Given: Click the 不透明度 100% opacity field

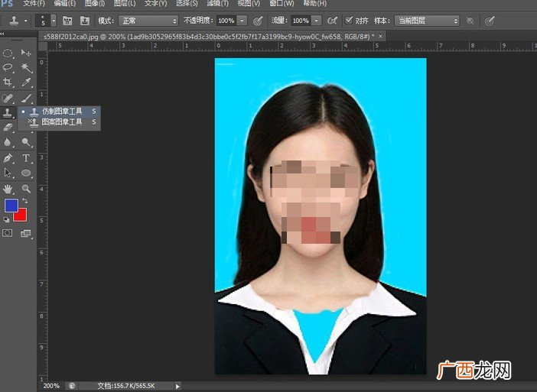Looking at the screenshot, I should pos(226,21).
